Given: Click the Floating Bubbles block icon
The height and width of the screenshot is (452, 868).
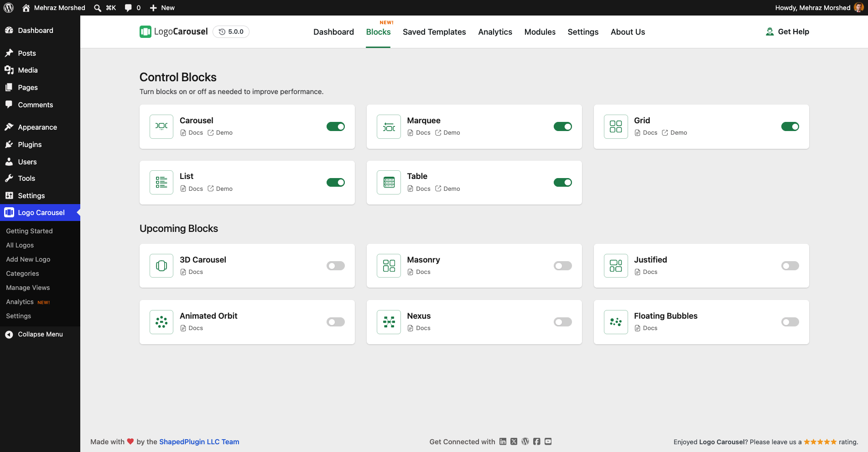Looking at the screenshot, I should (616, 322).
